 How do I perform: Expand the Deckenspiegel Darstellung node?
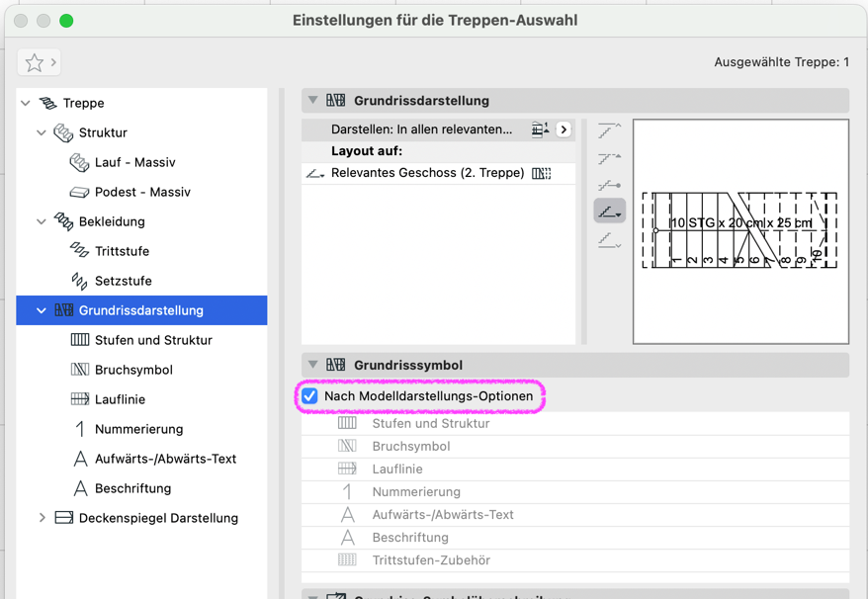coord(43,518)
